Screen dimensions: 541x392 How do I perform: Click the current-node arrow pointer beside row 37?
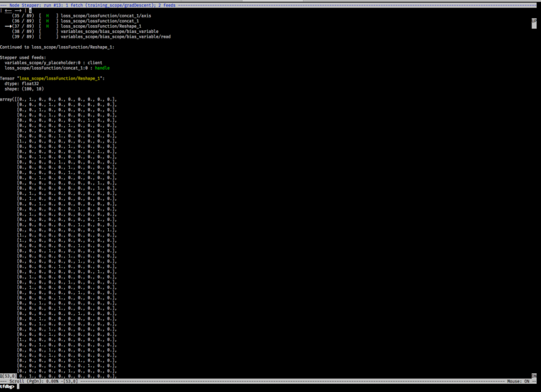pyautogui.click(x=9, y=26)
